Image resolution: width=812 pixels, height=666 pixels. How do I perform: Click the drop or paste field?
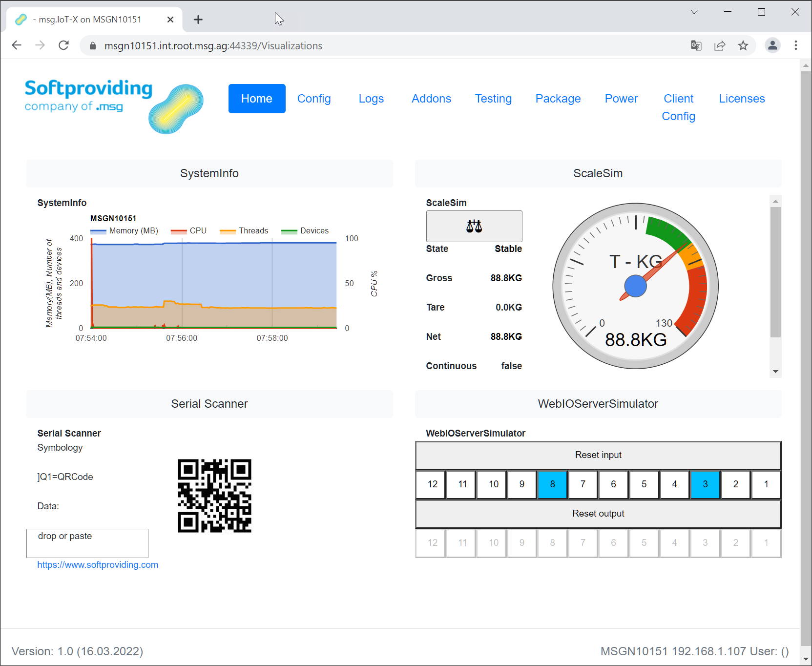(x=87, y=543)
